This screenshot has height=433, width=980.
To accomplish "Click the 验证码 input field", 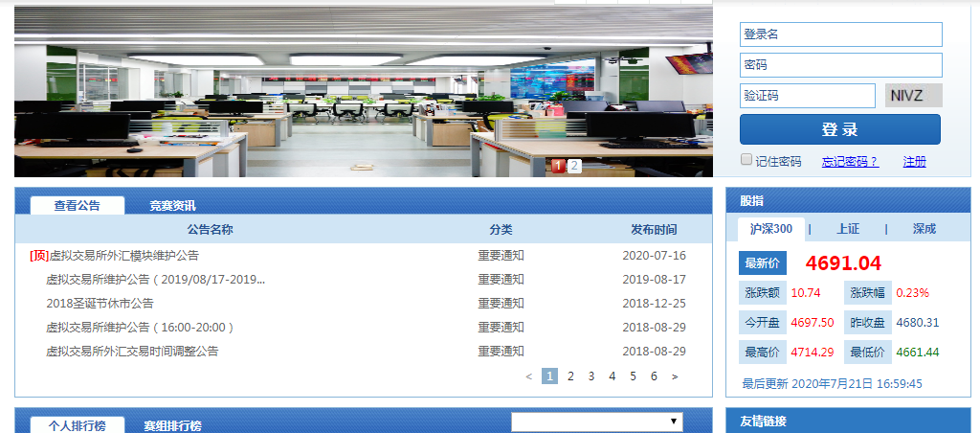I will tap(807, 96).
